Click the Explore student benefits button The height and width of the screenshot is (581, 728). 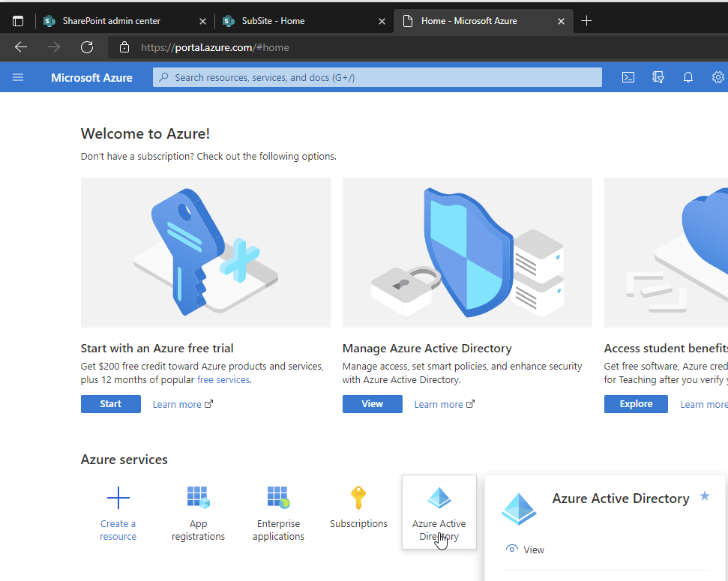pyautogui.click(x=635, y=403)
